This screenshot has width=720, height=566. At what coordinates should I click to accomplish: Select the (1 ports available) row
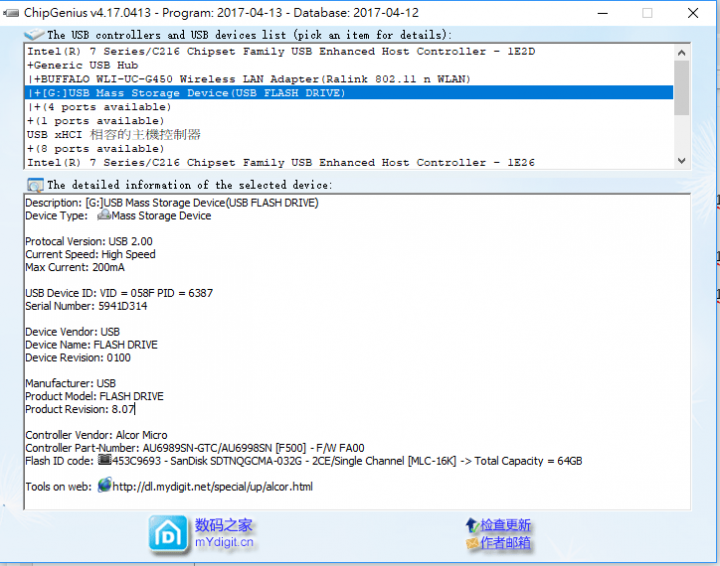[x=349, y=121]
